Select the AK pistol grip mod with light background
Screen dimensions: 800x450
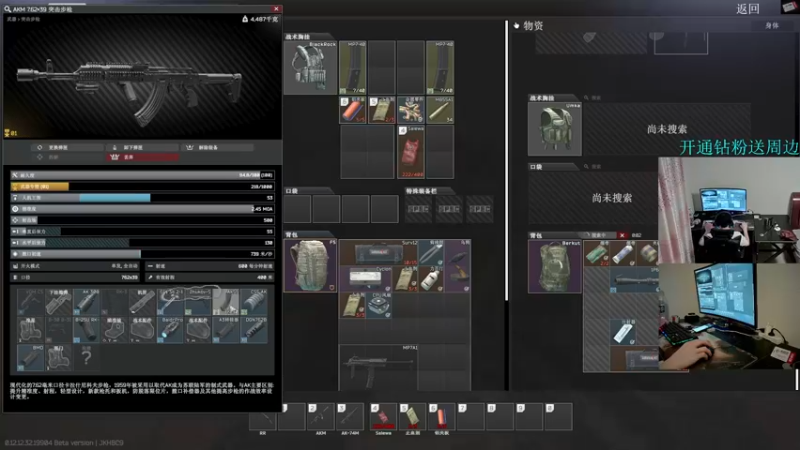coord(226,301)
